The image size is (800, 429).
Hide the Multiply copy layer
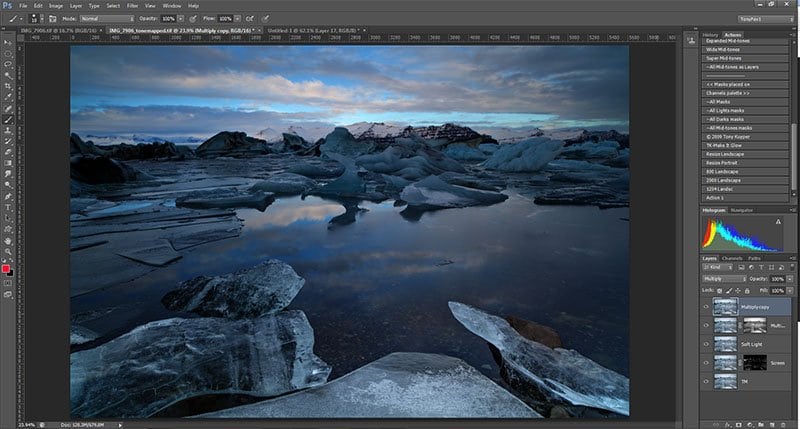point(706,307)
